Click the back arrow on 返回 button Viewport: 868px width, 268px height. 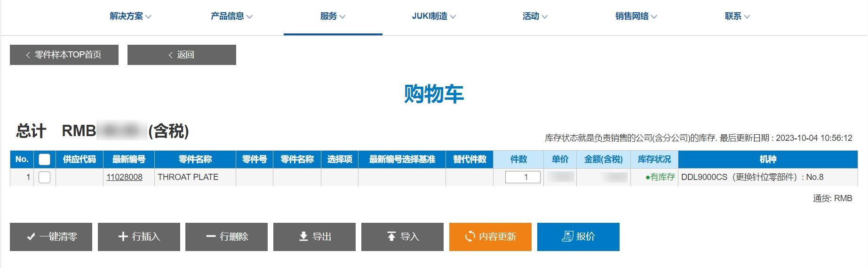(x=171, y=55)
